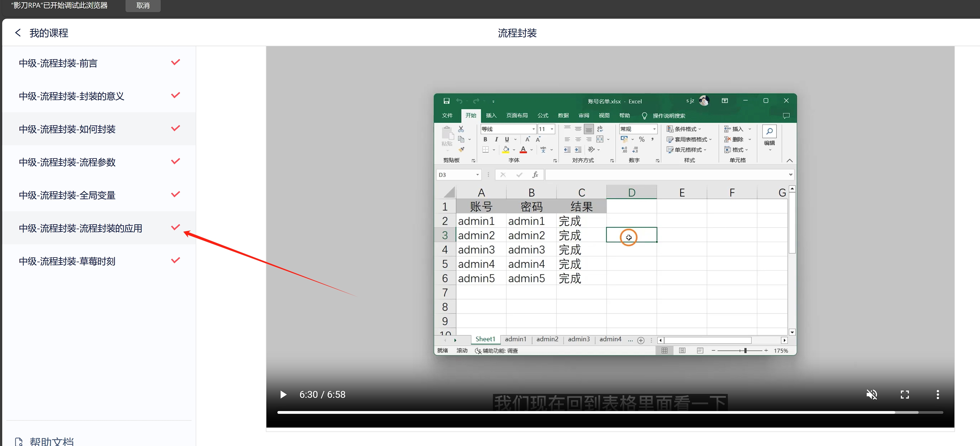Enter fullscreen mode for the video
The height and width of the screenshot is (446, 980).
(905, 394)
